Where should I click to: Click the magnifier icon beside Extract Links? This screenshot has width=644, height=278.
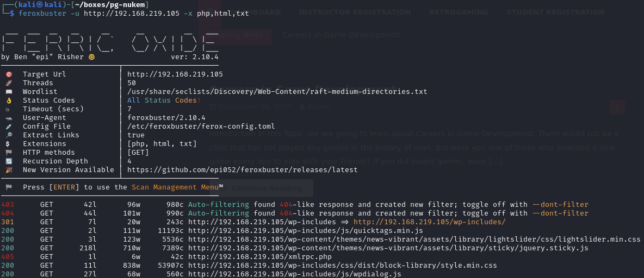9,135
